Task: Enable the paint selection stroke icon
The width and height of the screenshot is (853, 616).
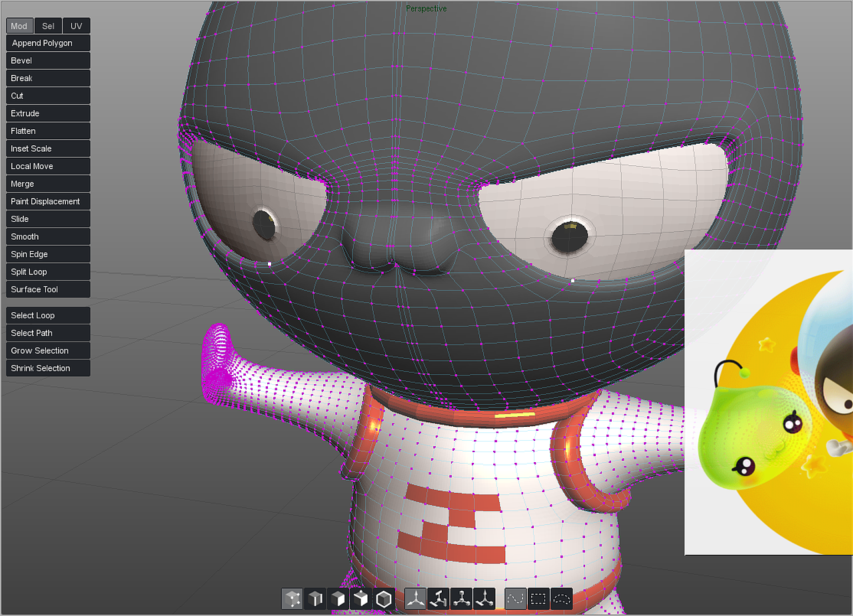Action: (515, 599)
